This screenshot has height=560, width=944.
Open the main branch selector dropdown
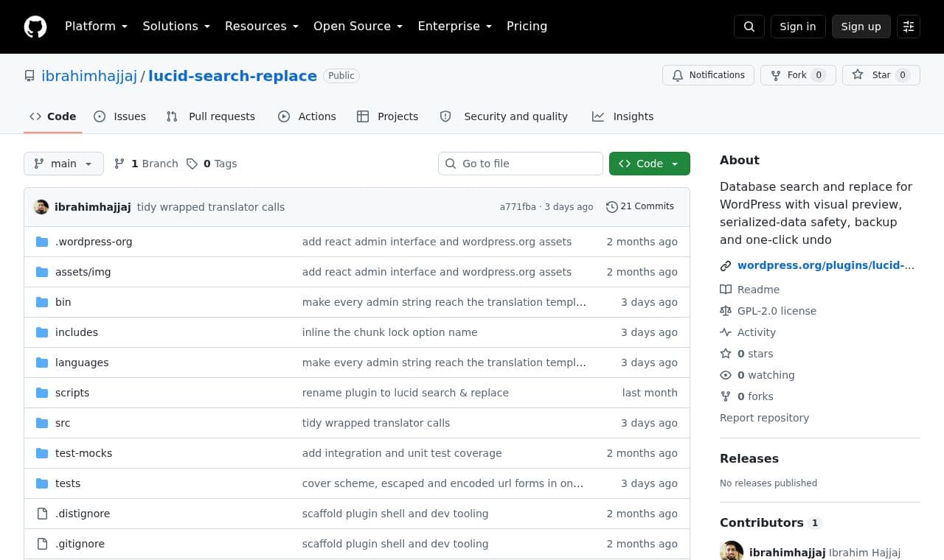coord(63,164)
